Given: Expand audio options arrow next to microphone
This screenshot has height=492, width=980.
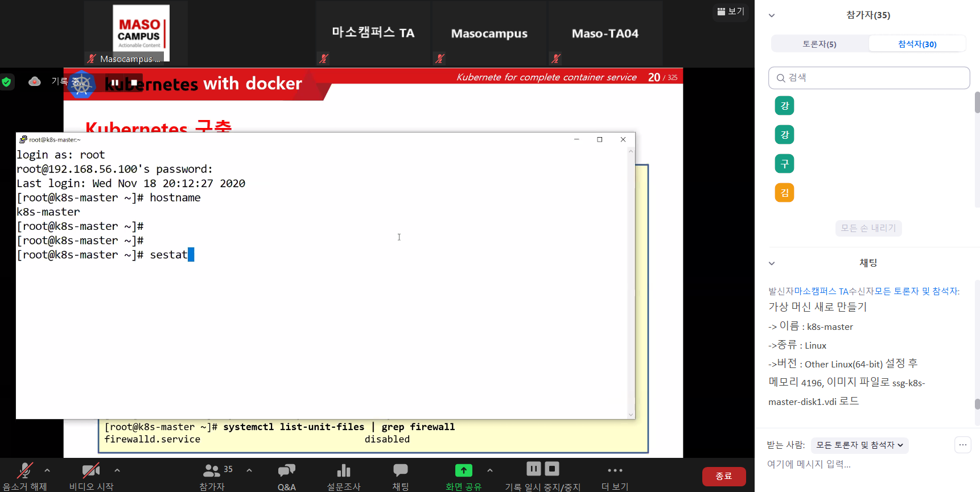Looking at the screenshot, I should coord(47,470).
